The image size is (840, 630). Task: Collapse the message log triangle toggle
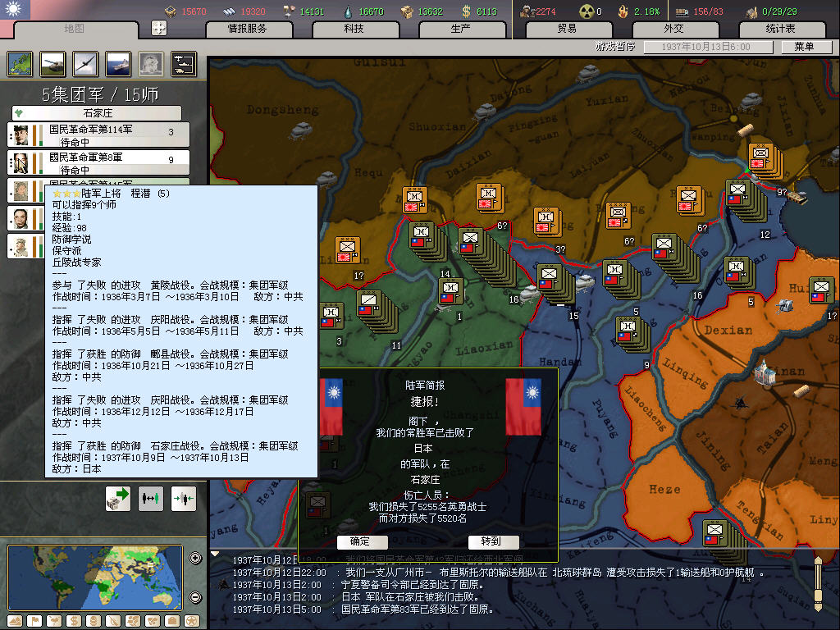pos(215,554)
